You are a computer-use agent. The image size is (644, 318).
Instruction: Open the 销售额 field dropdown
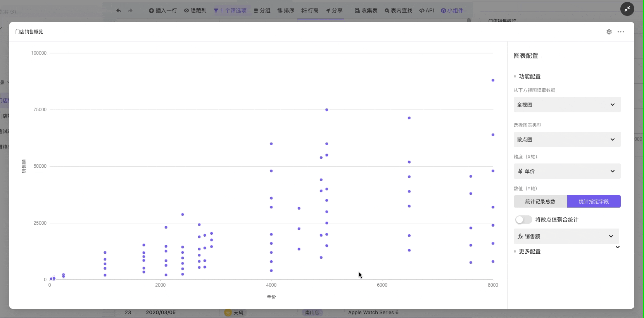point(566,236)
